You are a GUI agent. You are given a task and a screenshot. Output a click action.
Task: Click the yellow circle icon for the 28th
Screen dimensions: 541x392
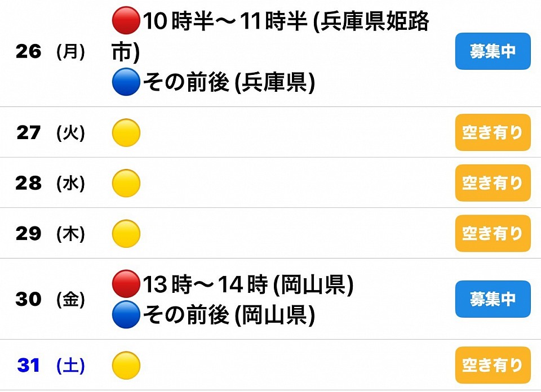click(126, 183)
